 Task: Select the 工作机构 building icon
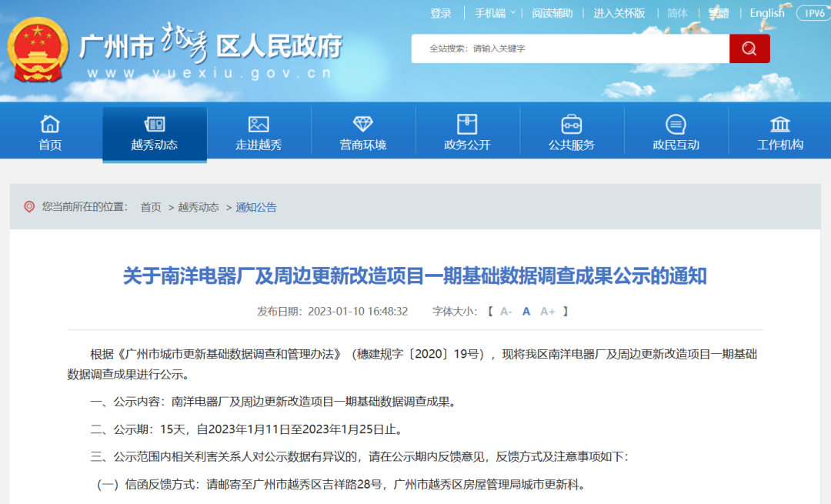779,122
